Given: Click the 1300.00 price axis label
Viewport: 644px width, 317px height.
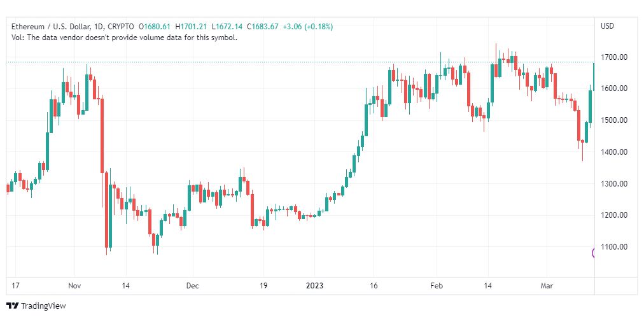Looking at the screenshot, I should click(615, 184).
